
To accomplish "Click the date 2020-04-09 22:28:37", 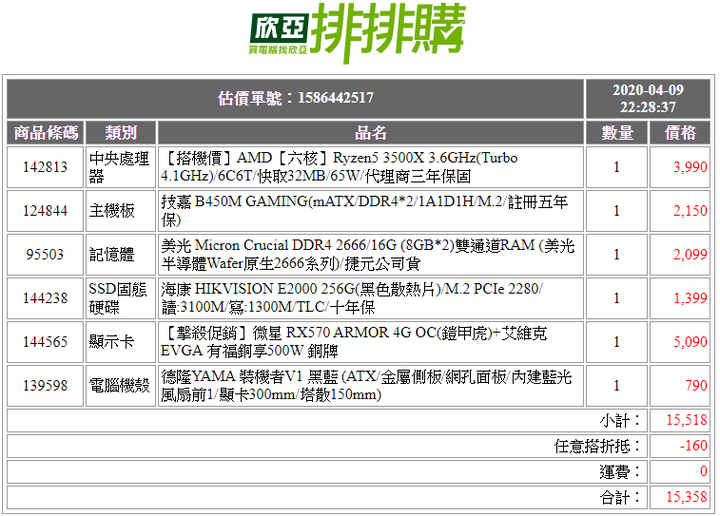I will [x=648, y=98].
